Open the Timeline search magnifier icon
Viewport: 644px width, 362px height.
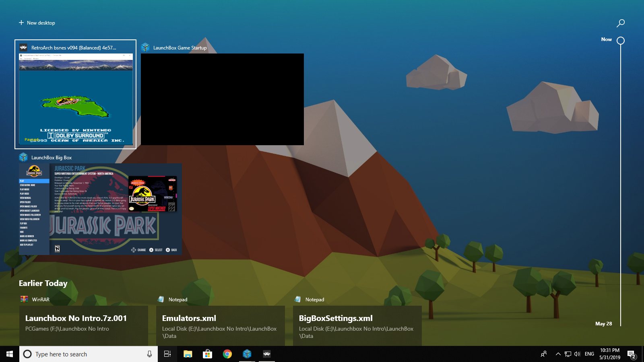pyautogui.click(x=621, y=23)
